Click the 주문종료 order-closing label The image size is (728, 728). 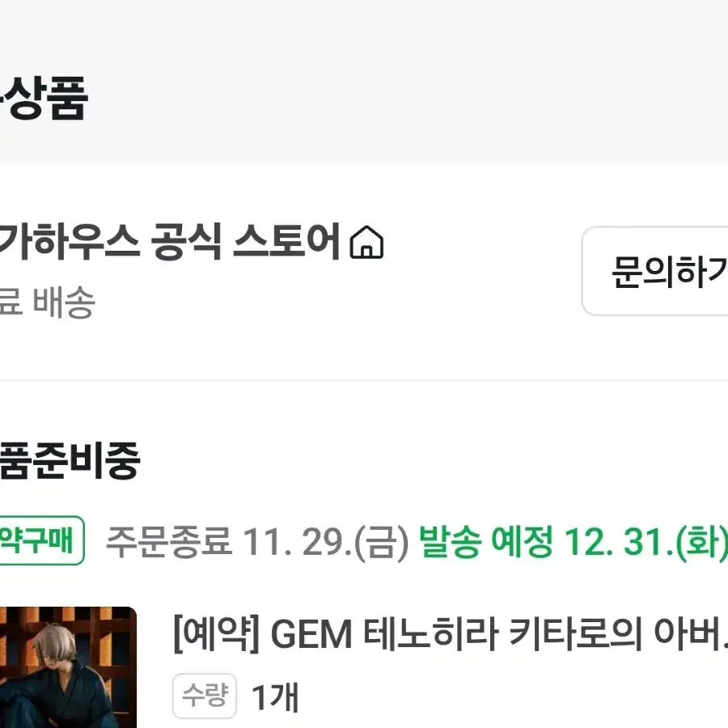(169, 541)
